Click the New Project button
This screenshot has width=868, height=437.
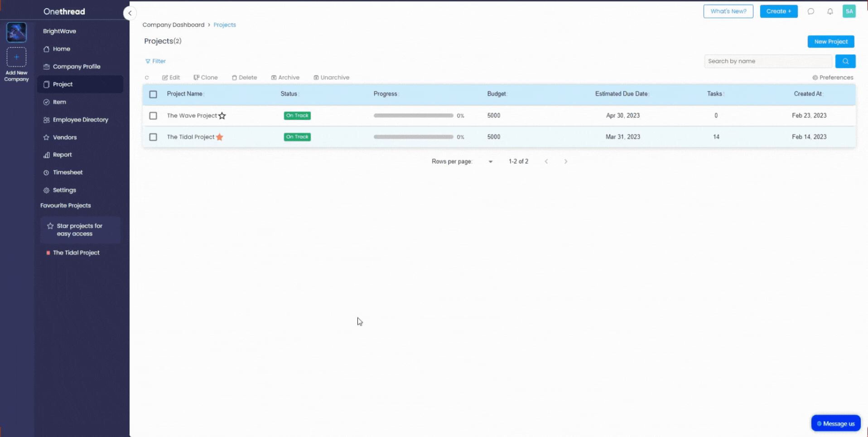(x=830, y=42)
